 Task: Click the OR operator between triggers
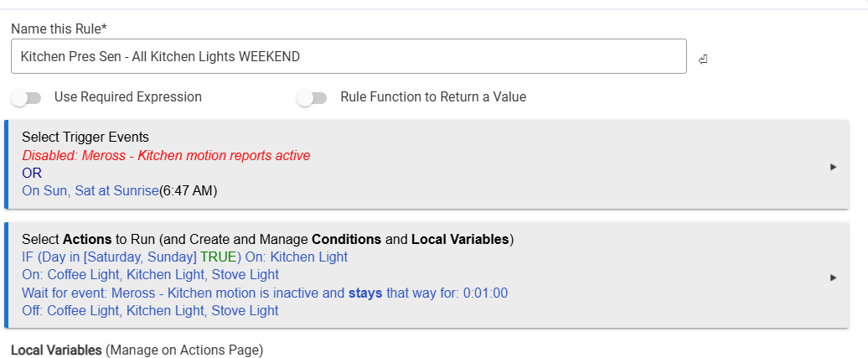tap(32, 173)
